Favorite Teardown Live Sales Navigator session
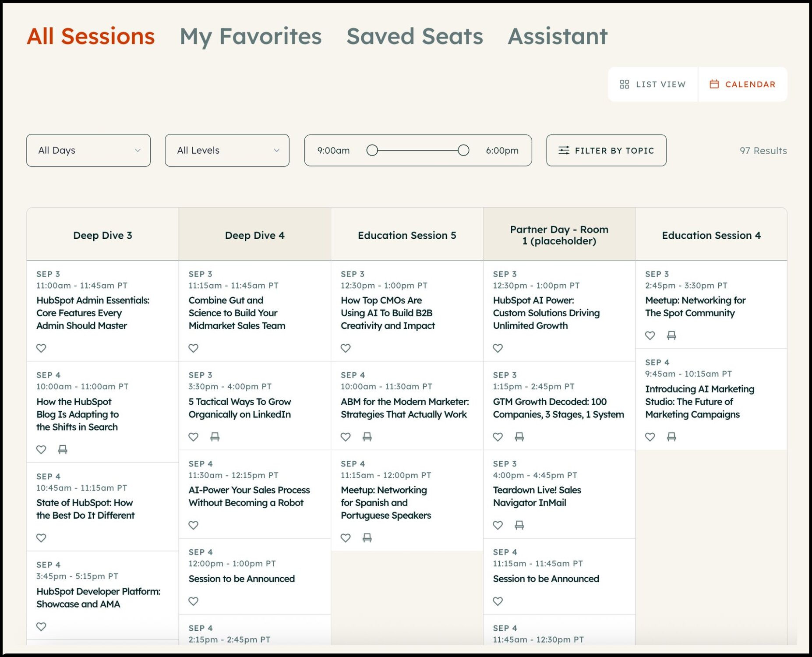 (498, 525)
